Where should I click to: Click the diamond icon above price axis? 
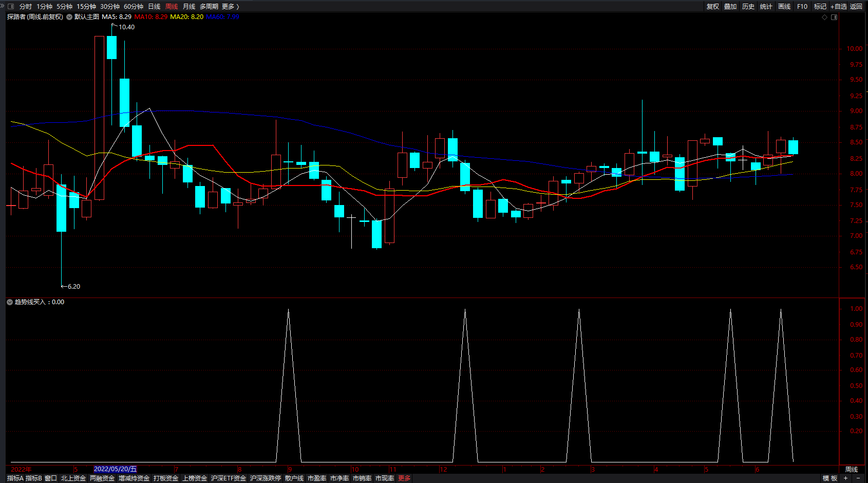point(825,17)
